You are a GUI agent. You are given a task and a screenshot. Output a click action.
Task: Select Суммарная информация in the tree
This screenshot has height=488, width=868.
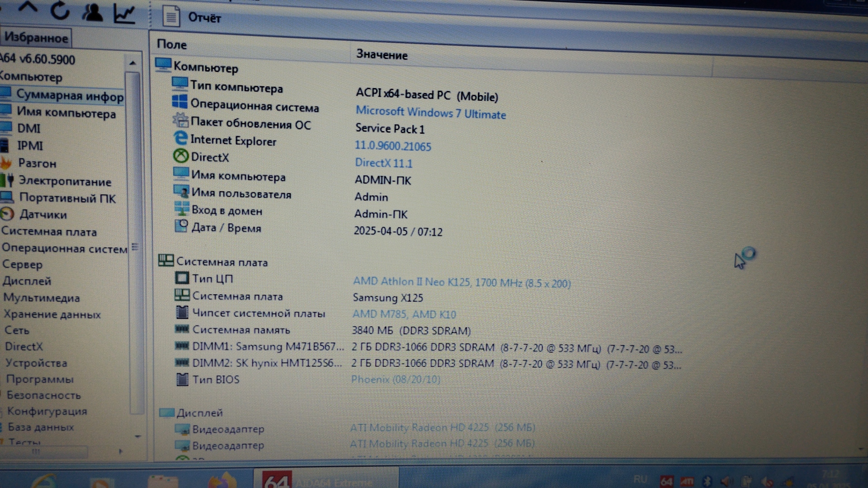coord(62,95)
